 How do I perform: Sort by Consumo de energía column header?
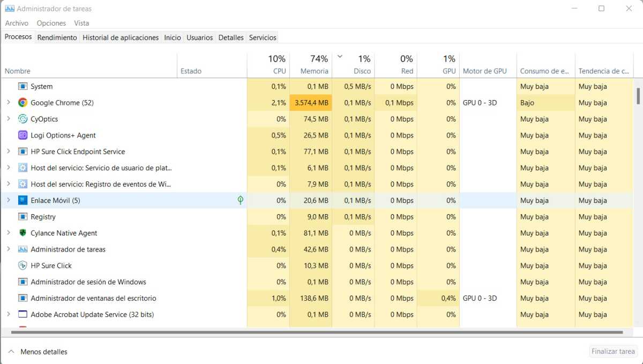[546, 65]
